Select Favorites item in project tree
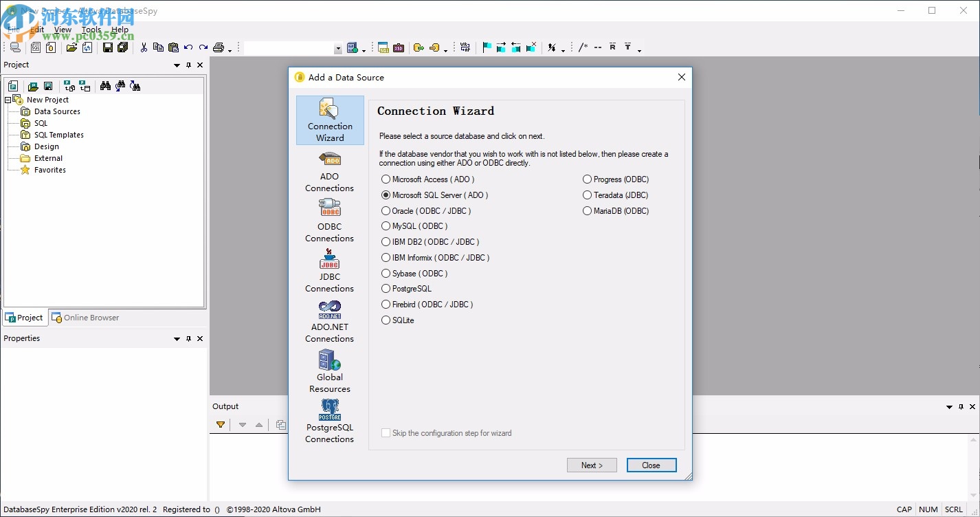The height and width of the screenshot is (517, 980). [x=50, y=170]
